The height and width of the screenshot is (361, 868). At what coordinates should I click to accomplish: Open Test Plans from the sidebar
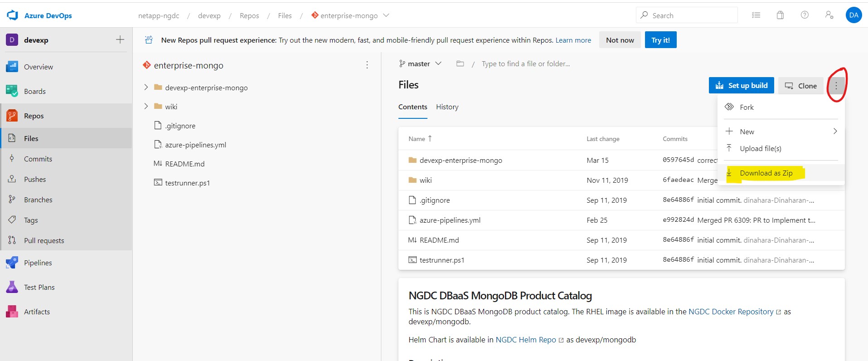39,287
